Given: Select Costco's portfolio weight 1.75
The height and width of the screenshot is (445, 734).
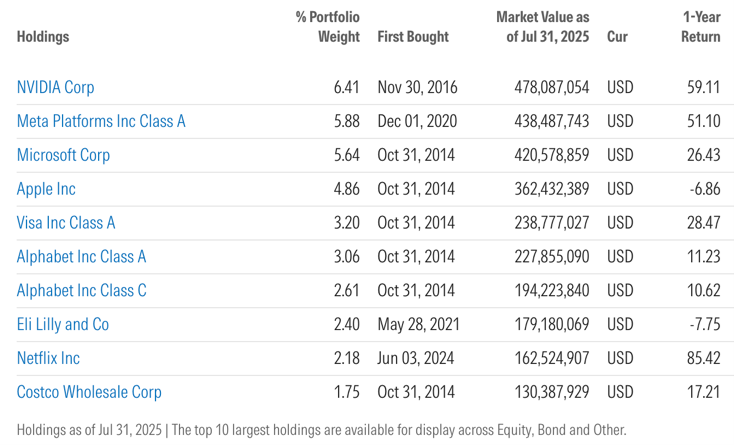Looking at the screenshot, I should pos(346,392).
